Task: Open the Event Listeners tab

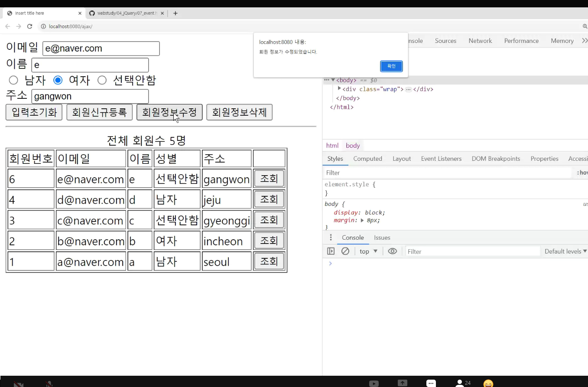Action: [x=441, y=159]
